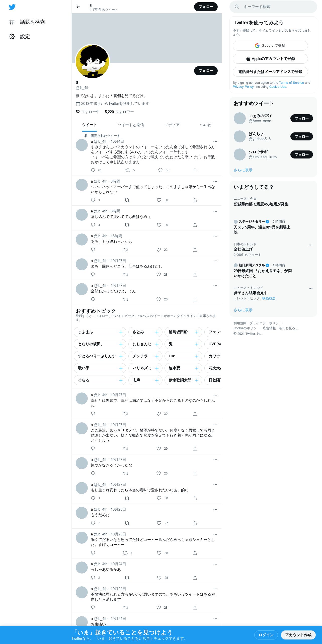Viewport: 322px width, 644px height.
Task: Expand footer もっと見る menu
Action: point(289,328)
